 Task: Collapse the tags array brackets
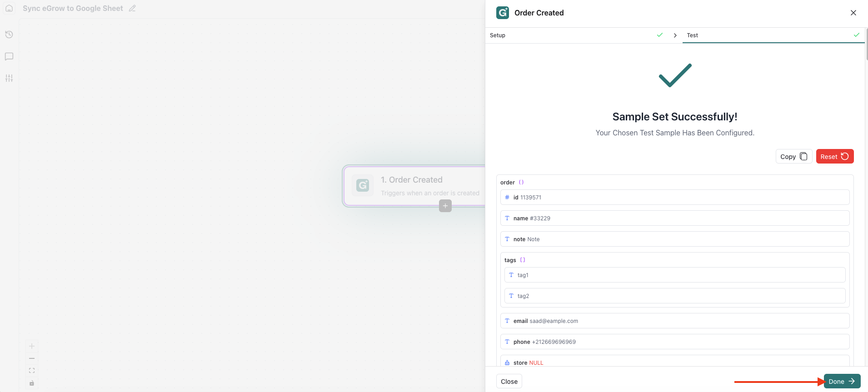pos(523,260)
